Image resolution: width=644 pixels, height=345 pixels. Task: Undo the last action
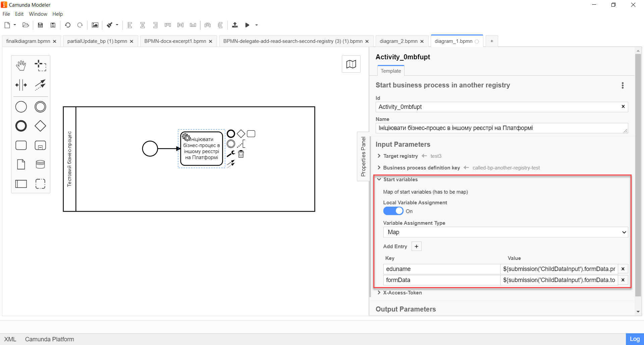pyautogui.click(x=68, y=25)
